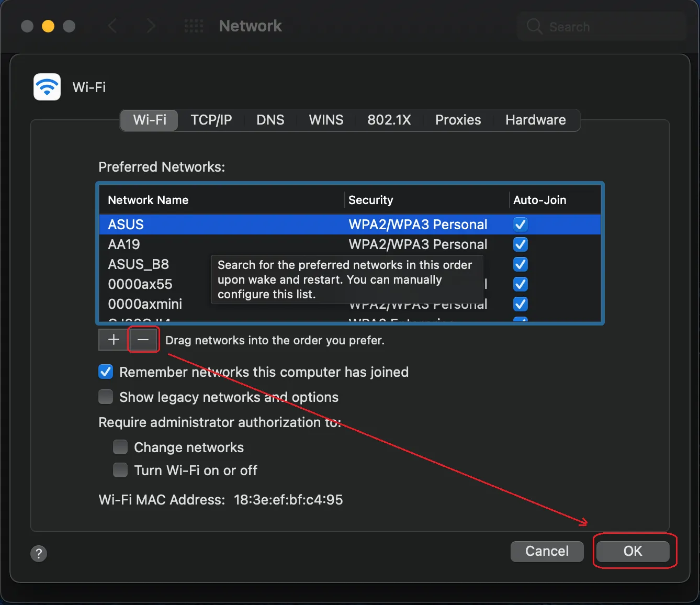Screen dimensions: 700x605
Task: Open the show-all grid icon in toolbar
Action: point(194,26)
